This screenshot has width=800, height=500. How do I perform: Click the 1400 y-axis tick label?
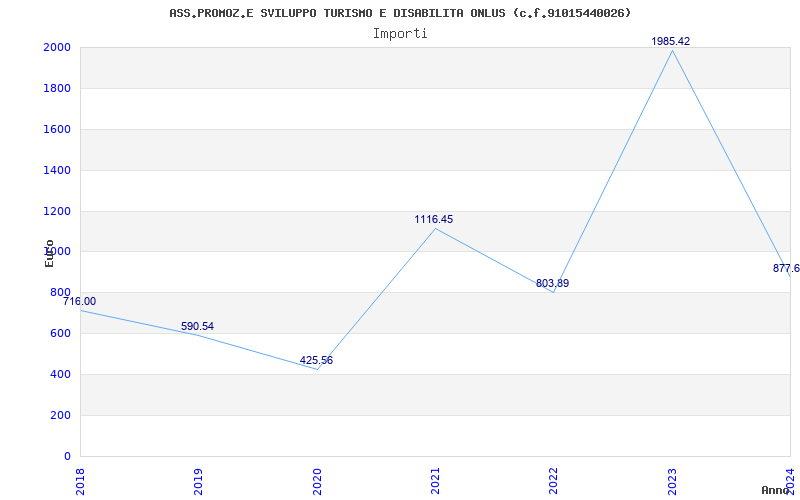click(57, 170)
